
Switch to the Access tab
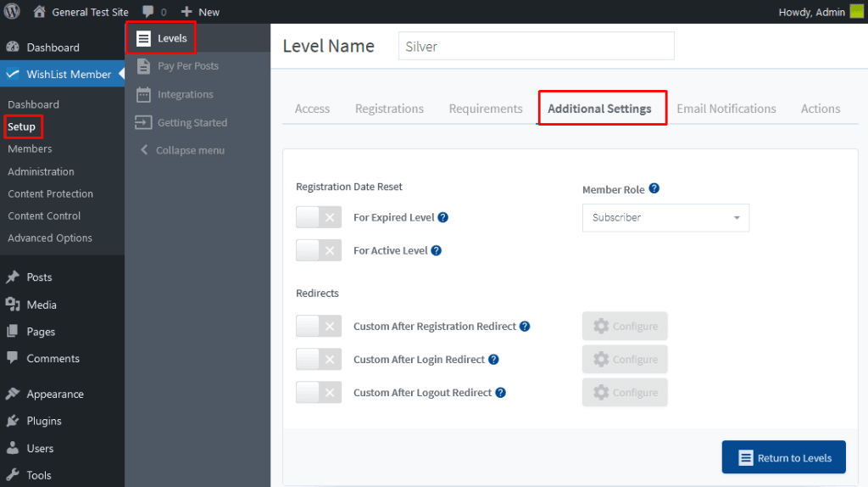point(312,109)
